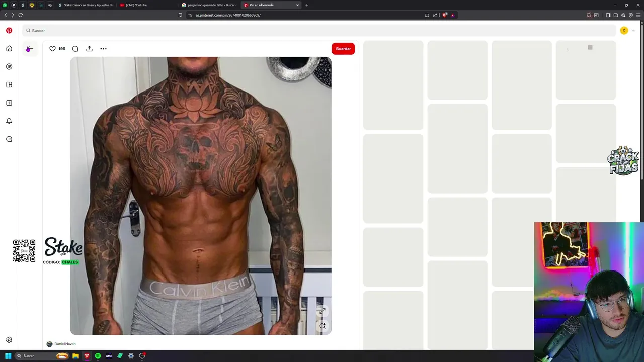Open Daniel Naveh profile link

coord(65,344)
